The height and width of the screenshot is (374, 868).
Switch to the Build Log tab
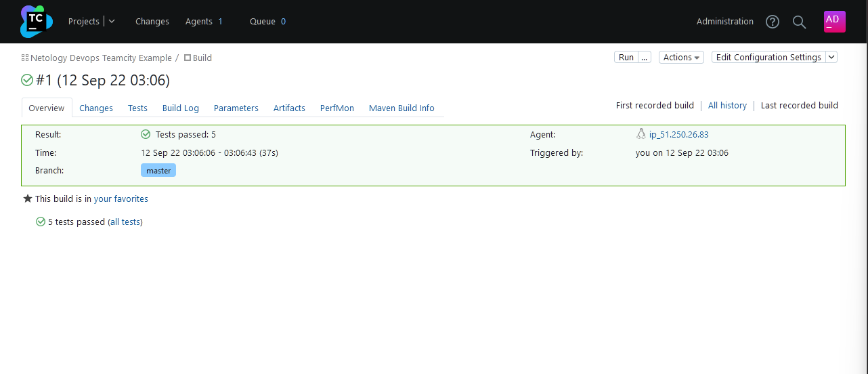tap(181, 108)
